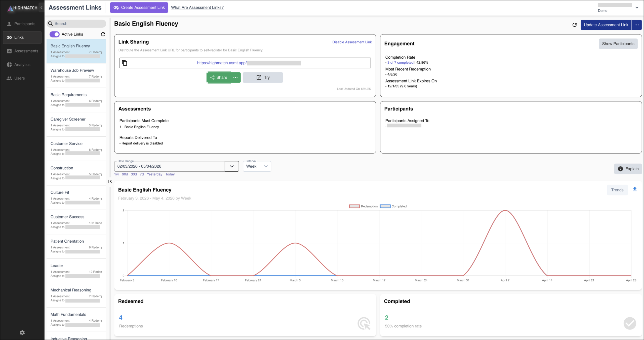Click the Last Updated On 12/1/25 text
The image size is (644, 340).
click(x=354, y=89)
